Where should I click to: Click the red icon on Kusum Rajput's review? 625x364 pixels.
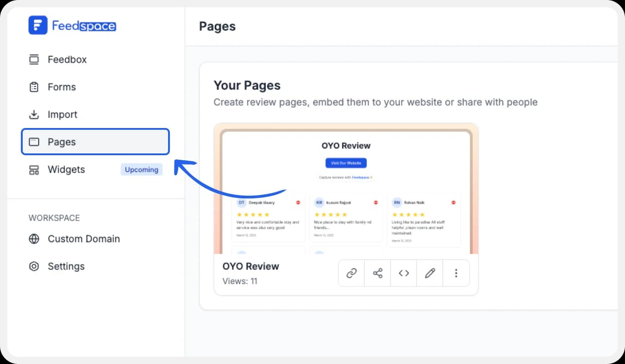[x=376, y=202]
